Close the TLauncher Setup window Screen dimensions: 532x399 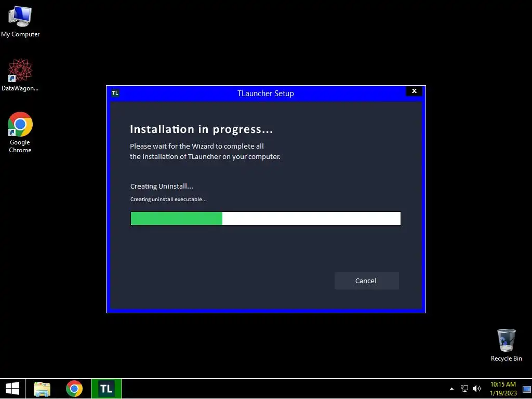pos(414,91)
